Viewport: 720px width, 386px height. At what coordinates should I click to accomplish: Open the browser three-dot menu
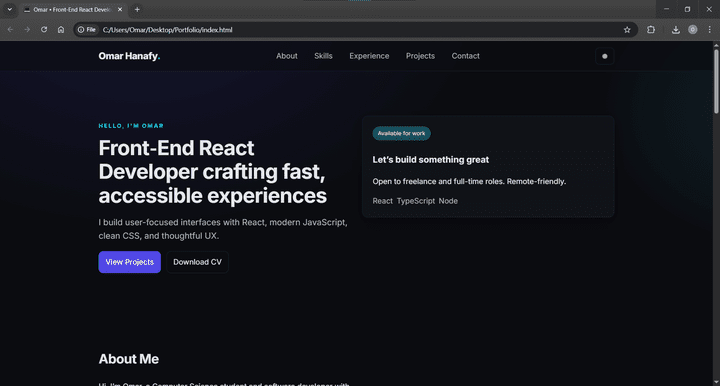click(709, 30)
